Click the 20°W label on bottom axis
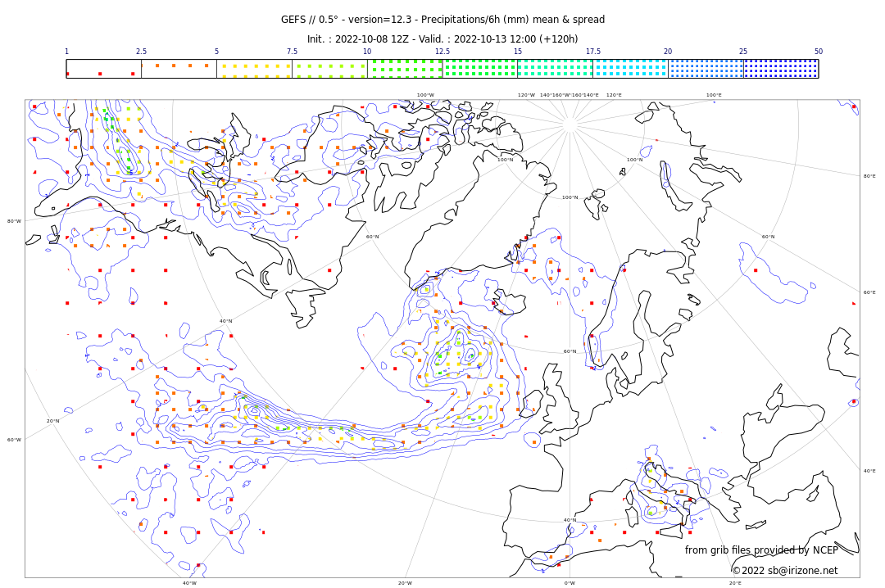 (405, 583)
